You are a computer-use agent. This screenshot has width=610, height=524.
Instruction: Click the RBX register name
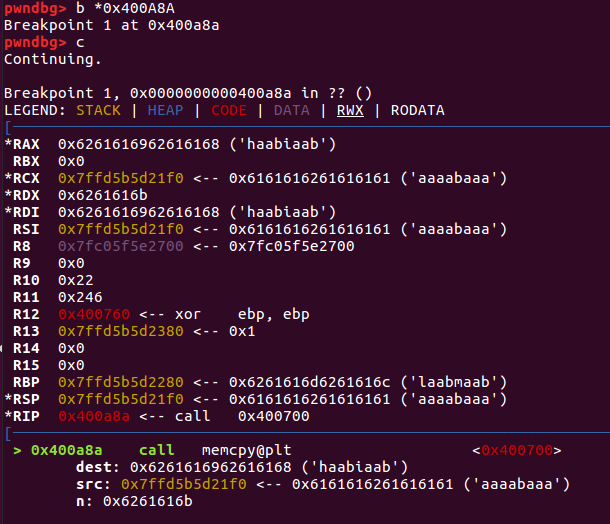click(26, 162)
